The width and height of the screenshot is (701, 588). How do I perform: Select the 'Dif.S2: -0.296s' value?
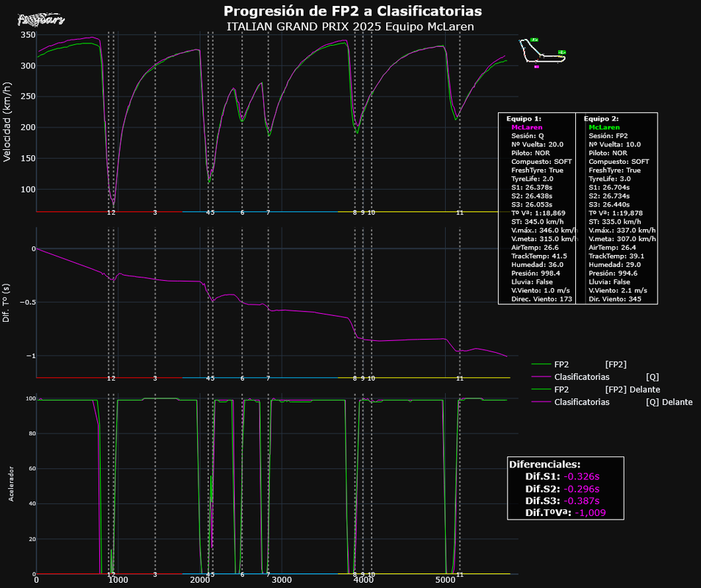(563, 489)
